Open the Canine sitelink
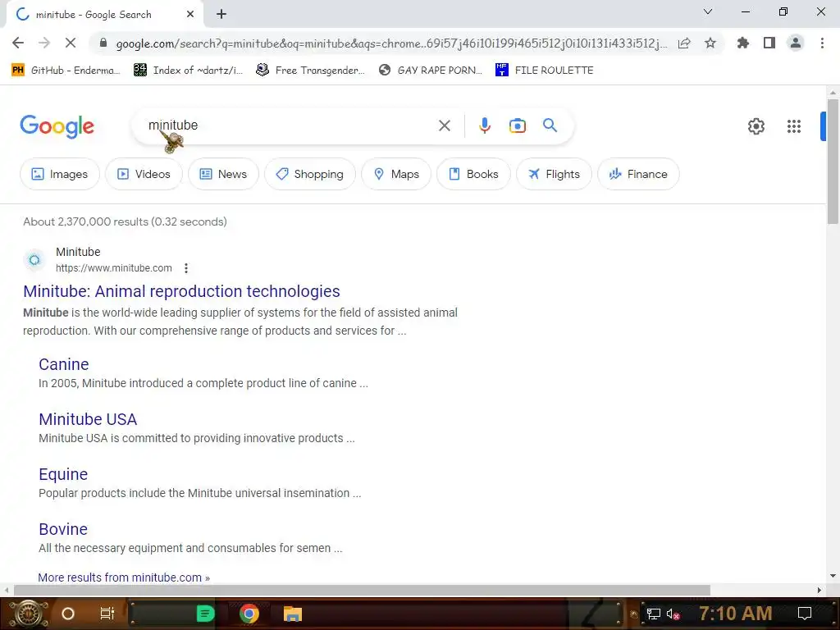Viewport: 840px width, 630px height. click(x=64, y=364)
